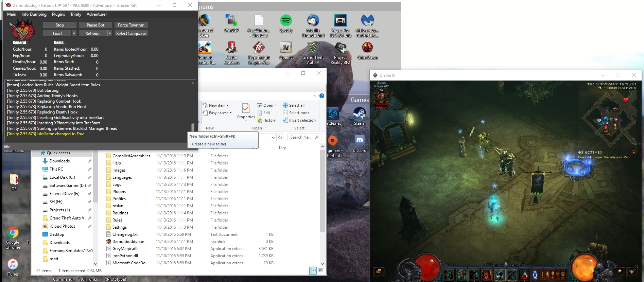
Task: Select GreyMagic.dll in the file list
Action: point(125,249)
